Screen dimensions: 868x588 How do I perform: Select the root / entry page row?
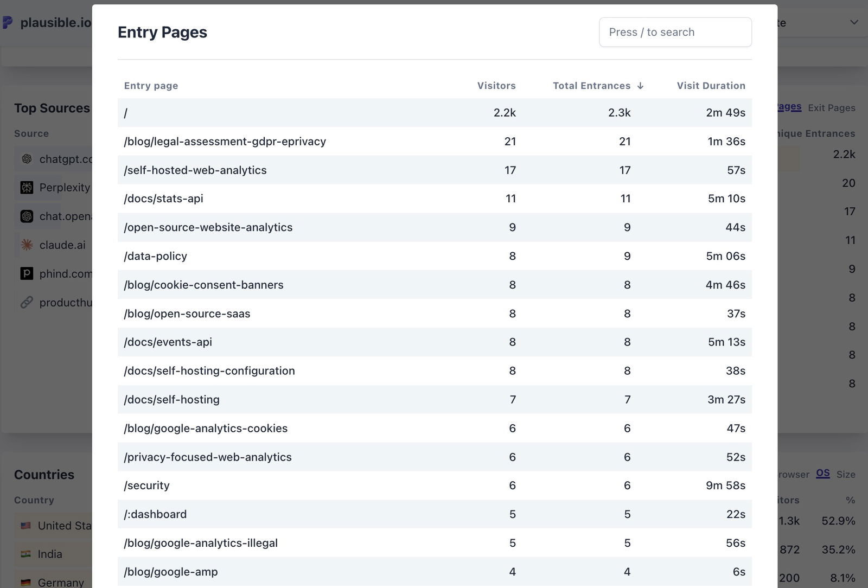(x=126, y=112)
